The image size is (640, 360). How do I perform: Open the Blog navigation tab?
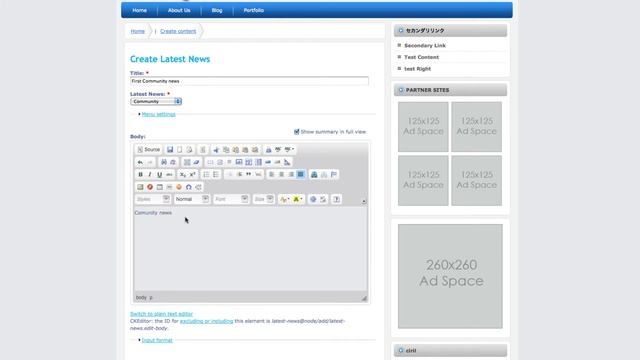point(217,10)
